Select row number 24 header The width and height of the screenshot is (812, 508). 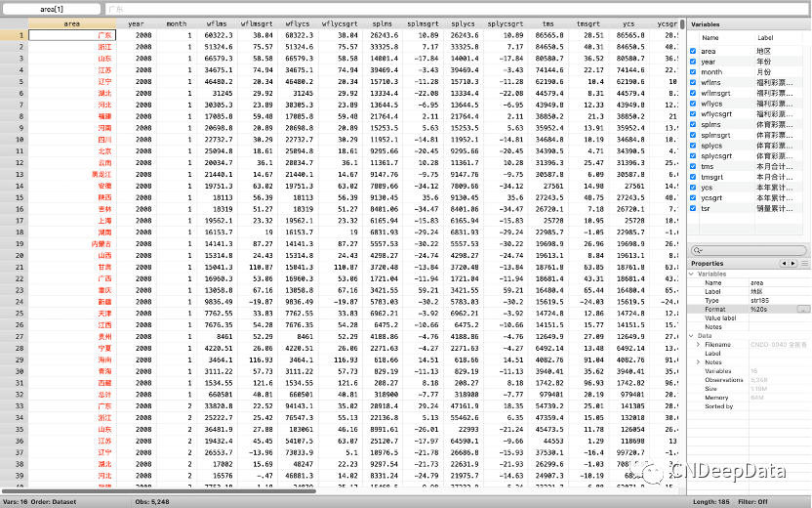click(x=14, y=302)
